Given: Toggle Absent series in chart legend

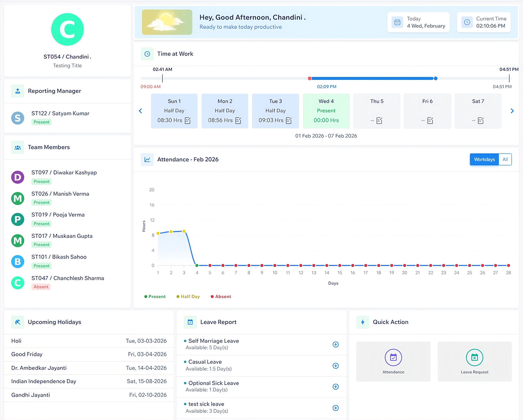Looking at the screenshot, I should coord(221,296).
